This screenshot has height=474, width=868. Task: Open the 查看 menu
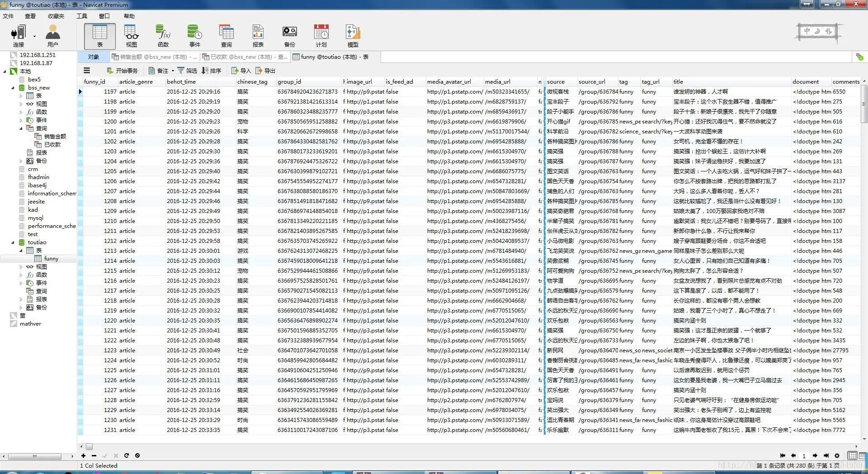[30, 16]
